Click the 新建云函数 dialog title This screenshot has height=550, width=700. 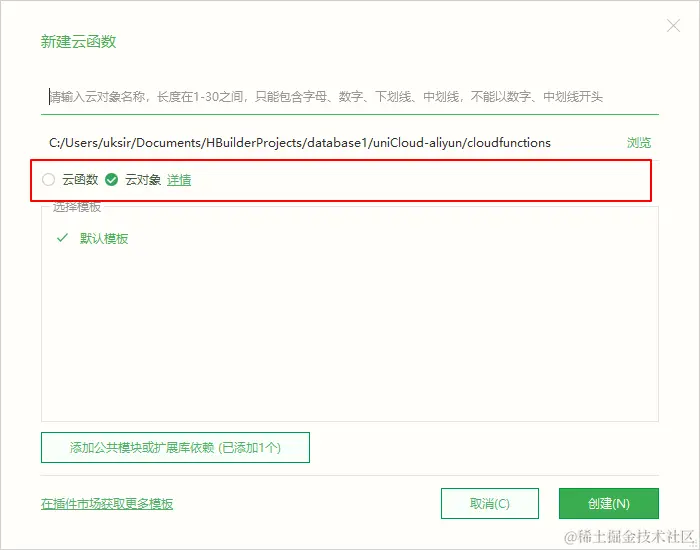[79, 42]
